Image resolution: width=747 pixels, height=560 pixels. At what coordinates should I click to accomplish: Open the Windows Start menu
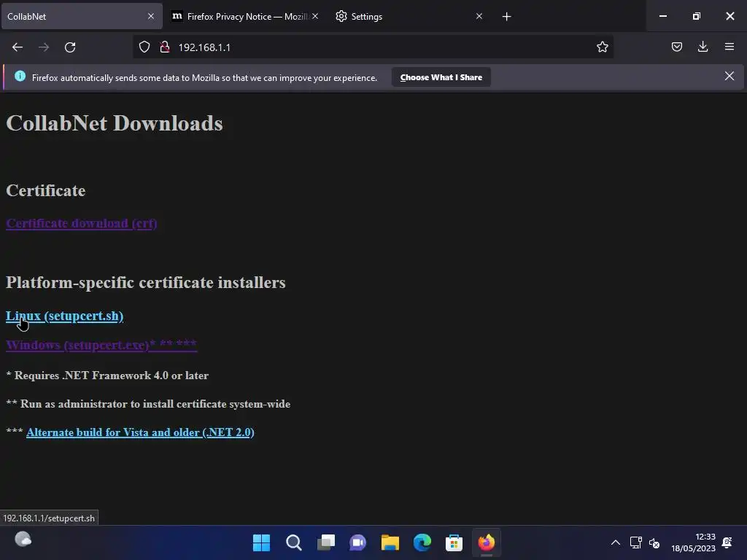click(x=261, y=542)
